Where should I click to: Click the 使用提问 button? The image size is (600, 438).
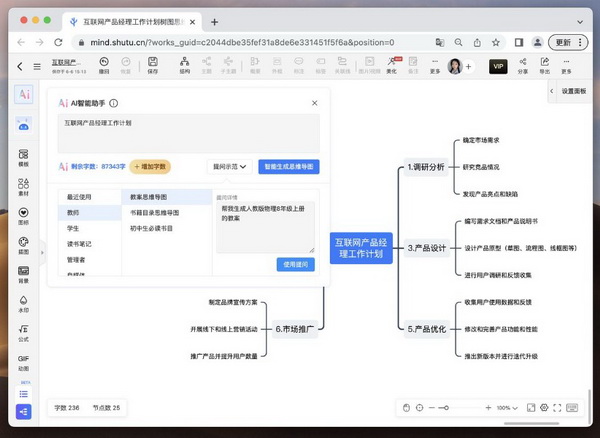295,264
